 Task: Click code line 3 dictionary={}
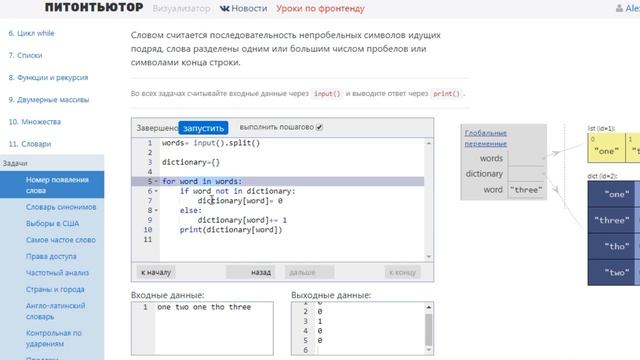pos(191,162)
